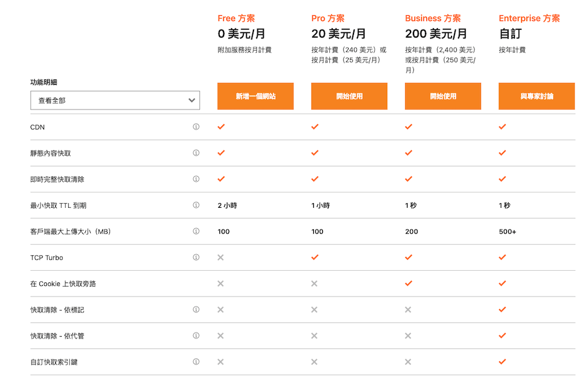
Task: Open info icon for 即時完整快取清除 row
Action: click(x=196, y=179)
